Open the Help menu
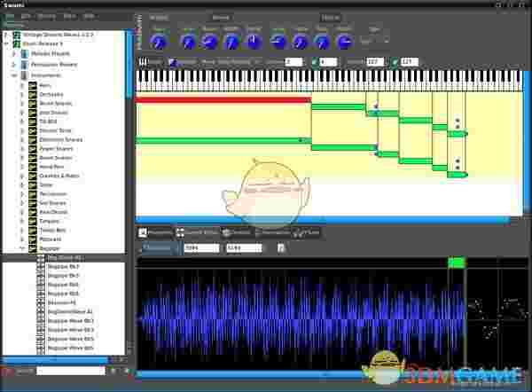532x392 pixels. pyautogui.click(x=90, y=16)
